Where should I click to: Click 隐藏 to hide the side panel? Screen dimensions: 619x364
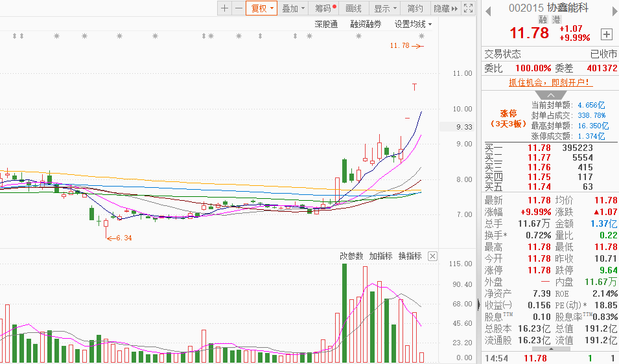(x=445, y=8)
